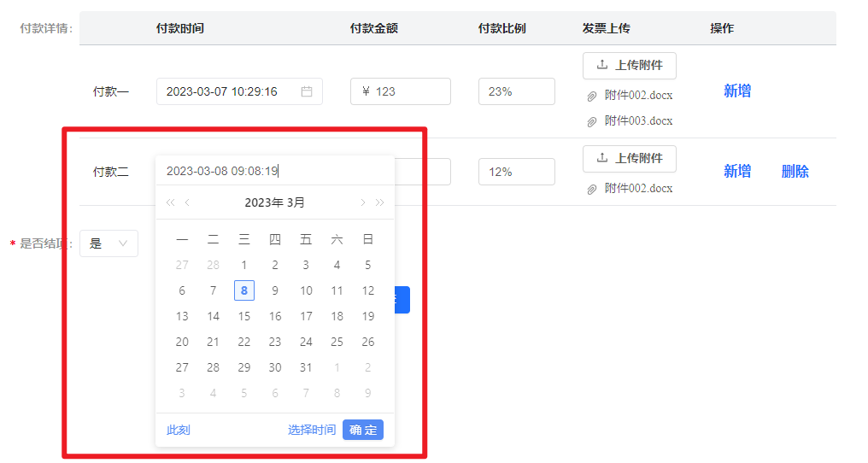
Task: Click 选择时间 to switch to time selection
Action: 312,430
